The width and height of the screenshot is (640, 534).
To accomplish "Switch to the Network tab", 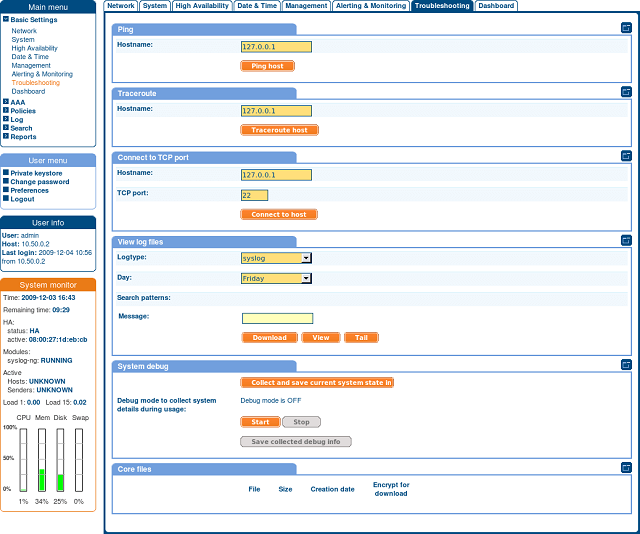I will click(121, 6).
